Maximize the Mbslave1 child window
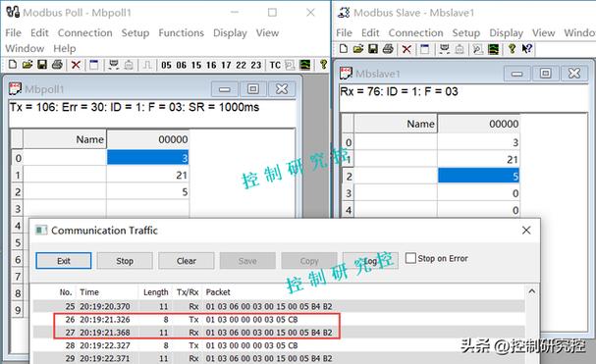 pyautogui.click(x=546, y=73)
